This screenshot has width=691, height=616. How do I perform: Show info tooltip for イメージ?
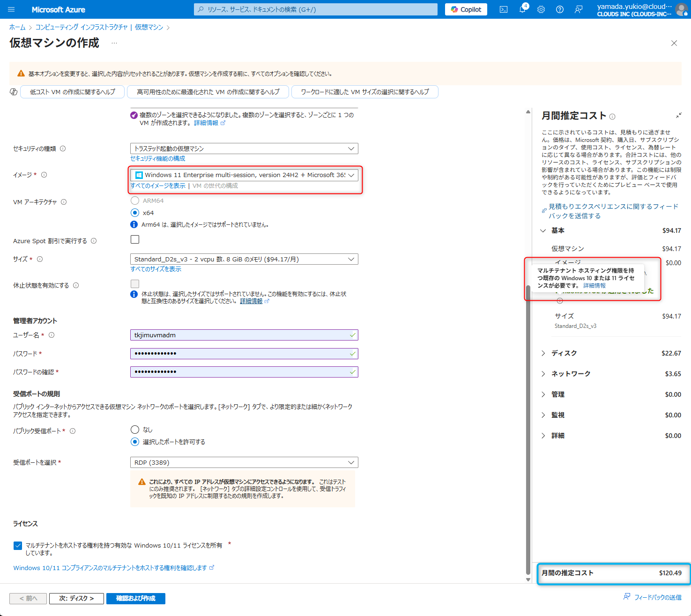44,175
